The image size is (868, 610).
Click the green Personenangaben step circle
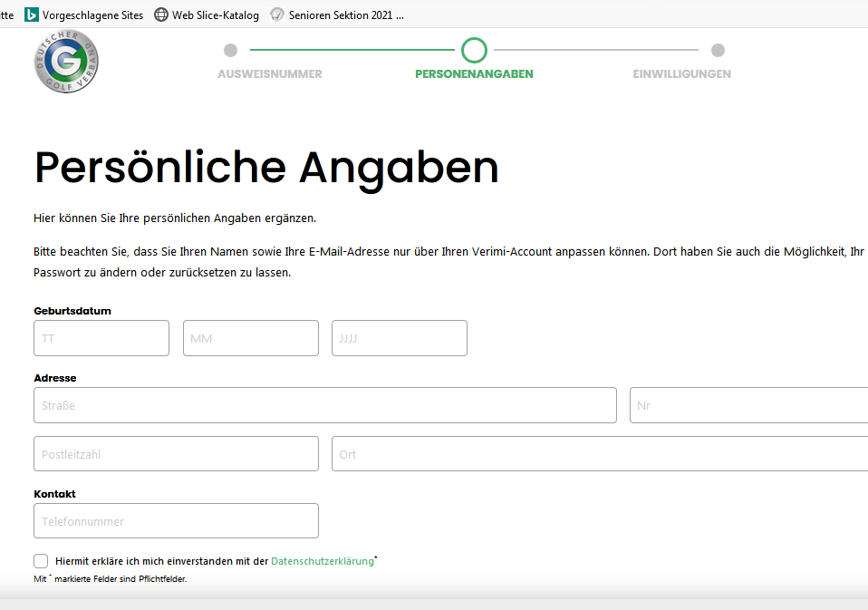tap(474, 50)
